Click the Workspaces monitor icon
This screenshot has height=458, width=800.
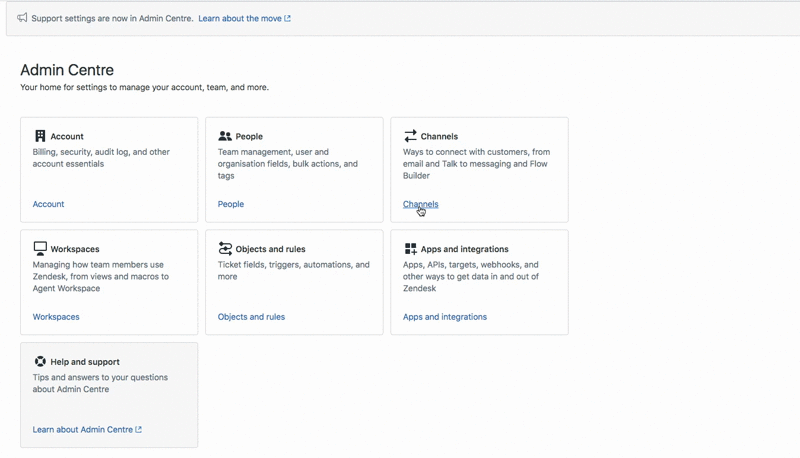point(40,248)
